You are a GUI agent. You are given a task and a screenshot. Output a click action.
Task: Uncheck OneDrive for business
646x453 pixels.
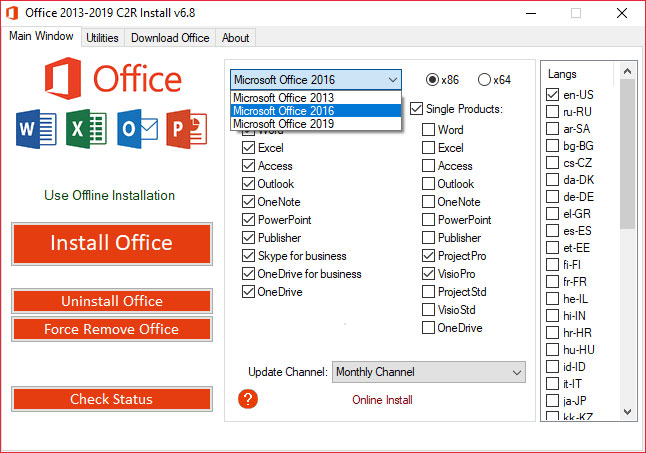[x=248, y=274]
